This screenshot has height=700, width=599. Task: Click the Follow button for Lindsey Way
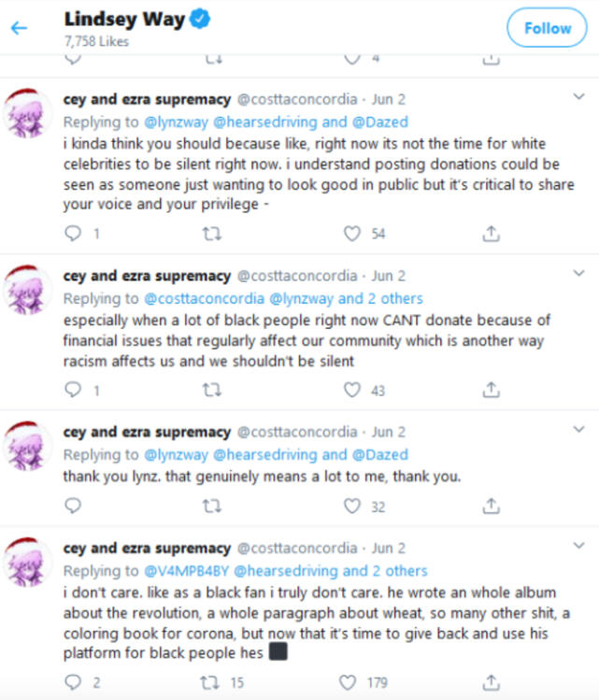546,28
